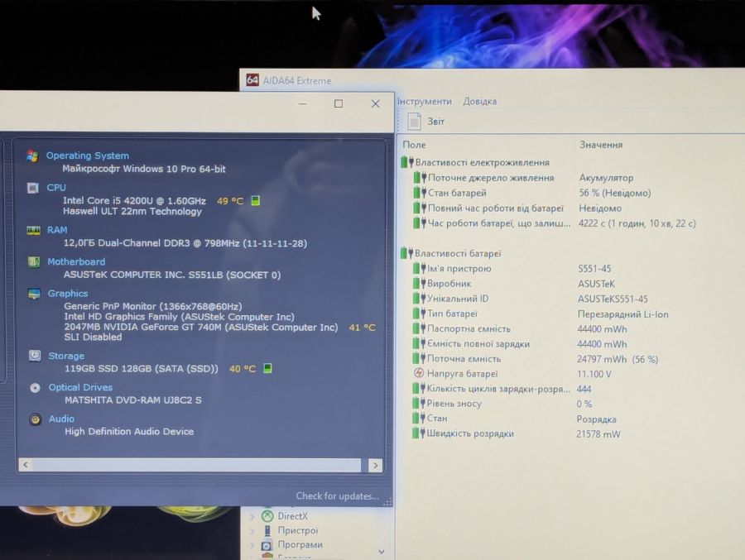
Task: Click the Intel Core i5 4200U text
Action: [134, 200]
